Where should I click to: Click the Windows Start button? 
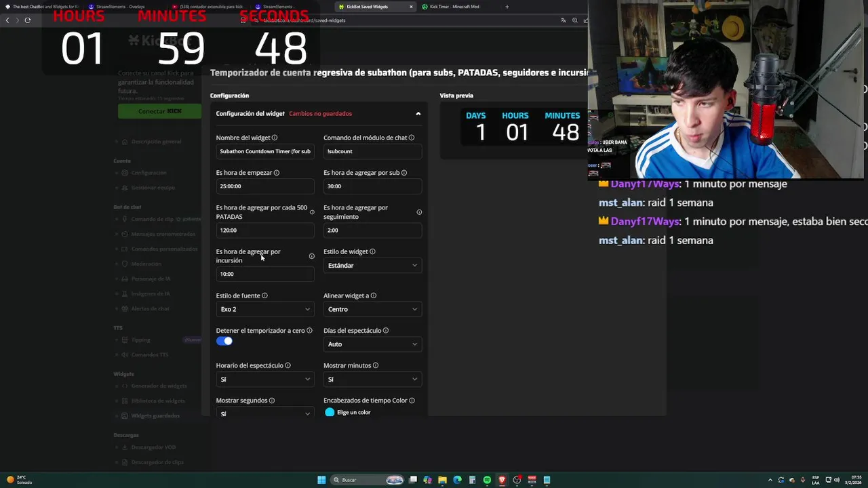(x=321, y=480)
